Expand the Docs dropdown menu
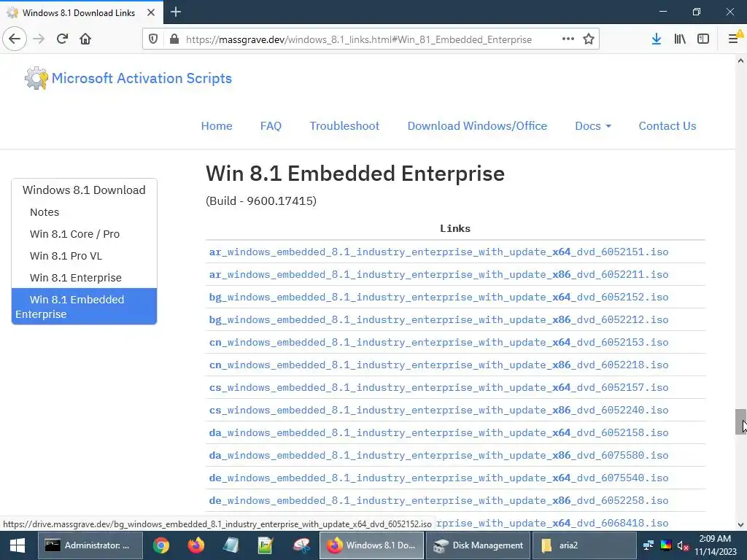 [592, 125]
